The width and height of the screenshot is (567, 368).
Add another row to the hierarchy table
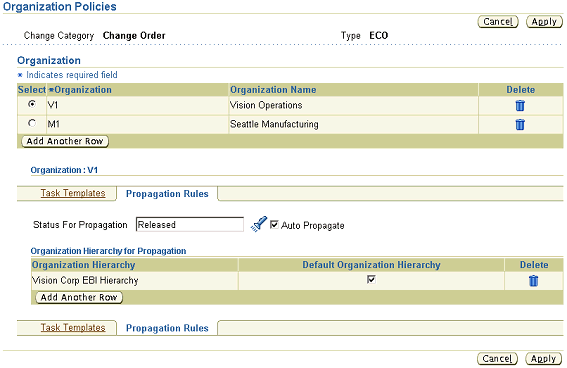pos(79,297)
